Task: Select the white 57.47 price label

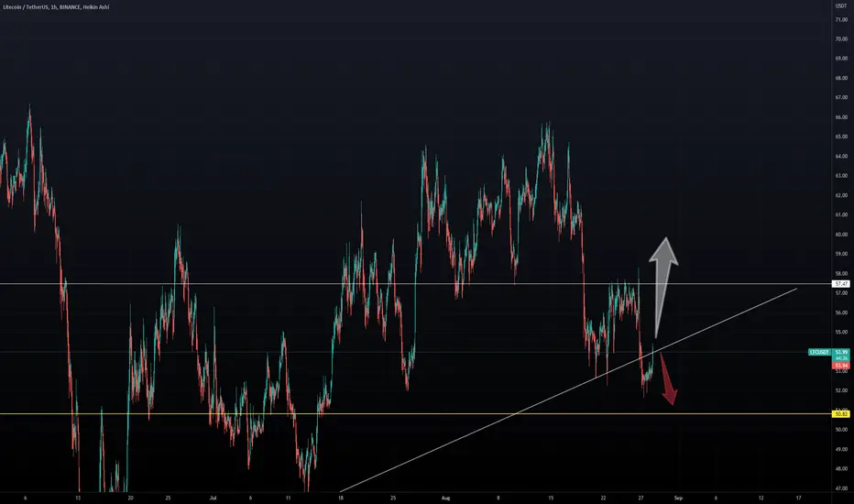Action: tap(841, 284)
